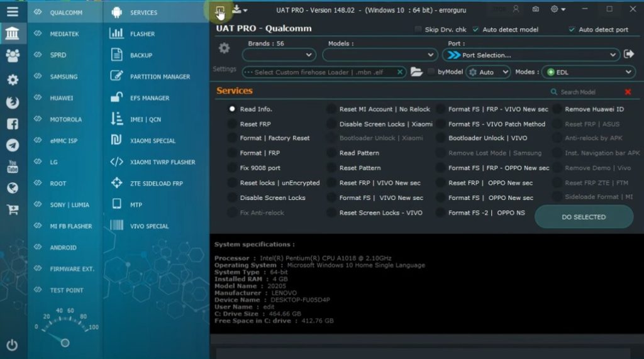Screen dimensions: 644x359
Task: Click the Settings gear beside Brands
Action: 225,48
